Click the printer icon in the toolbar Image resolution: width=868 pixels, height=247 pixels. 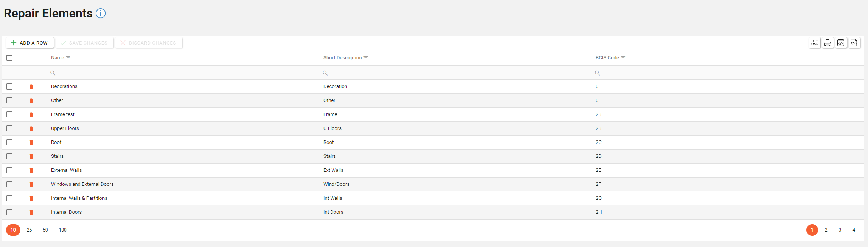pyautogui.click(x=828, y=43)
